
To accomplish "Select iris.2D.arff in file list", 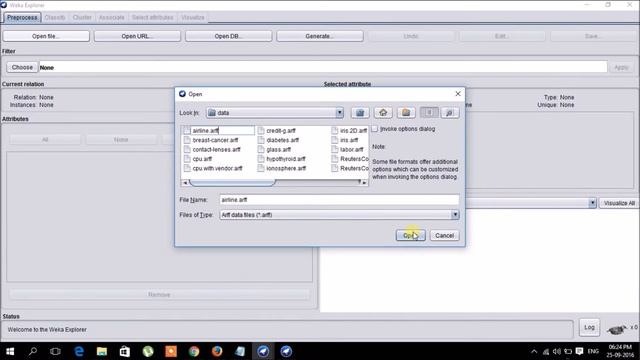I will [353, 131].
